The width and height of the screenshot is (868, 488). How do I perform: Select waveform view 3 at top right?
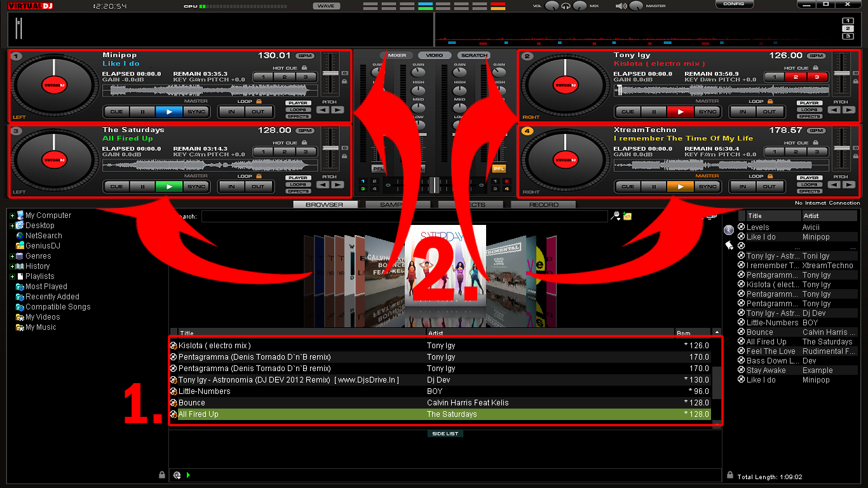coord(847,36)
